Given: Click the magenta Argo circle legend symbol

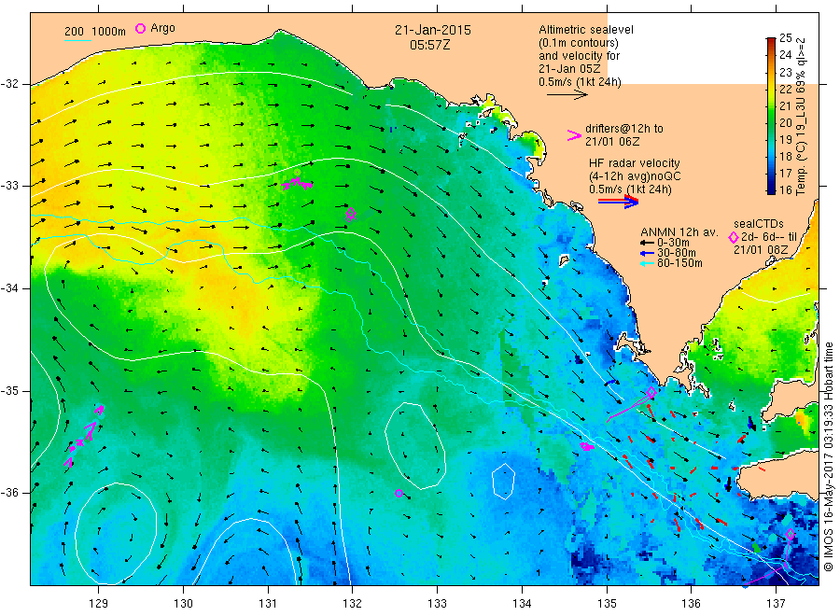Looking at the screenshot, I should (140, 28).
